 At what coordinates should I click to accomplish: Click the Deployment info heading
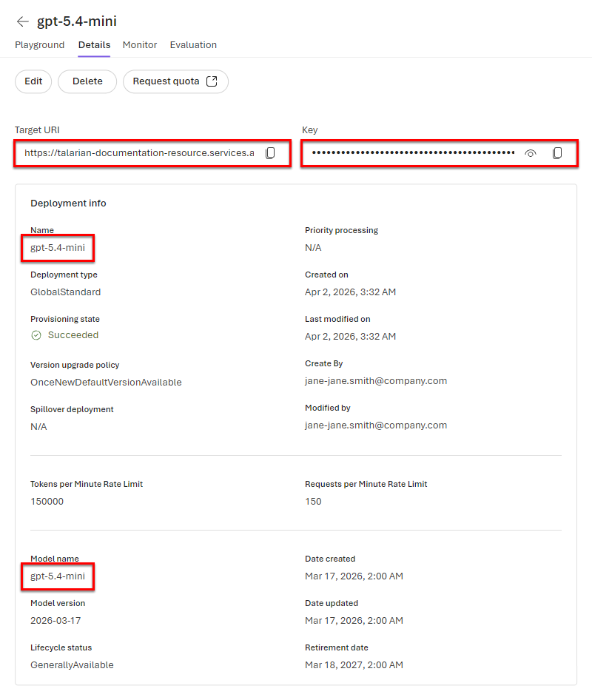(68, 203)
